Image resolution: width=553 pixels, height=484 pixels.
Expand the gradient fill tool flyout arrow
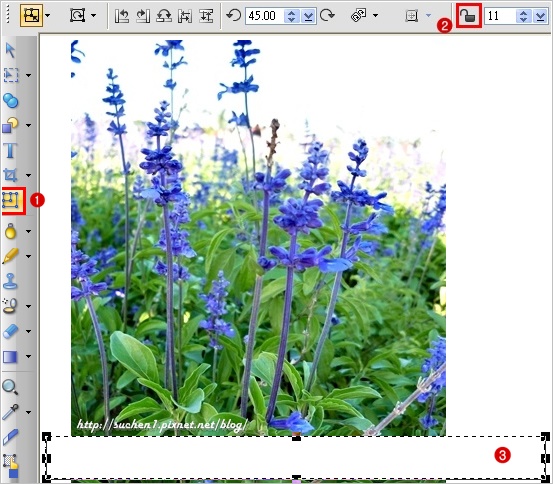[x=29, y=356]
